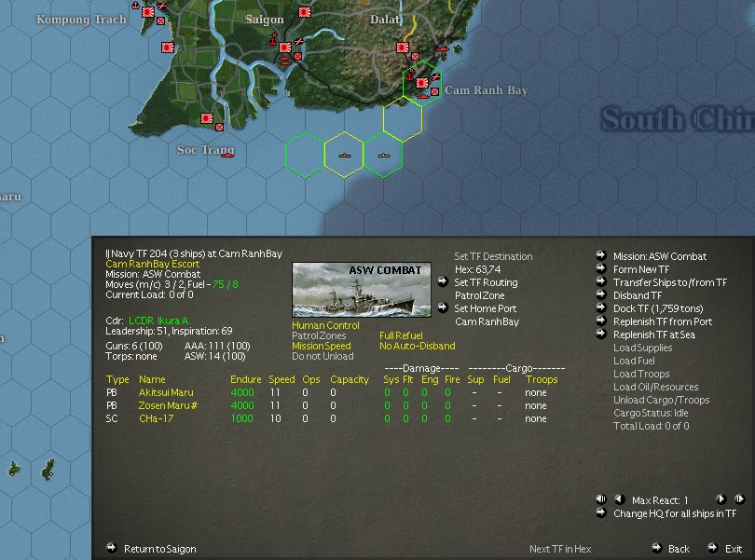This screenshot has height=560, width=755.
Task: Open ship CHa-17 details
Action: [x=156, y=418]
